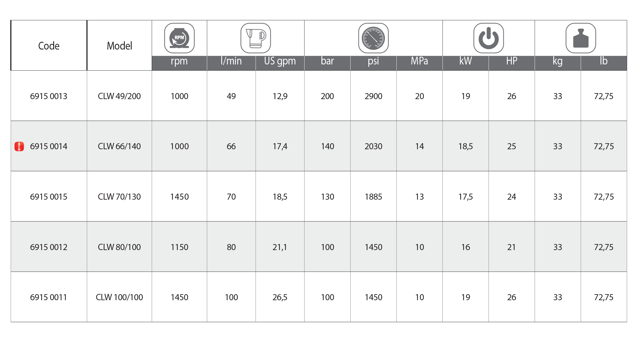644x338 pixels.
Task: Select the Code column header
Action: pos(49,46)
